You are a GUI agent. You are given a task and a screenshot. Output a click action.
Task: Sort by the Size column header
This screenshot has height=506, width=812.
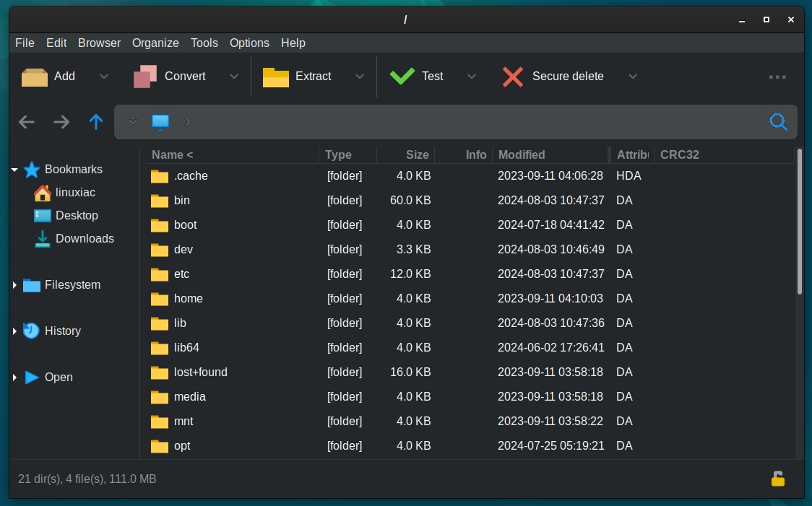click(x=405, y=154)
